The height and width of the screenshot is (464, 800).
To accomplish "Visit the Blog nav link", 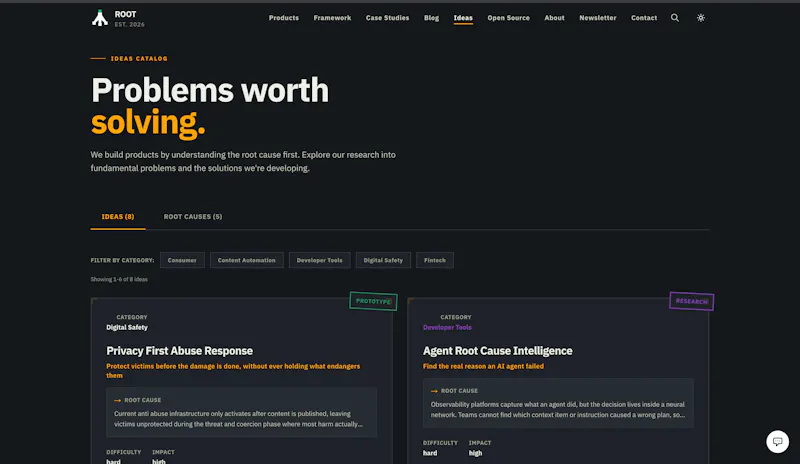I will click(x=431, y=18).
